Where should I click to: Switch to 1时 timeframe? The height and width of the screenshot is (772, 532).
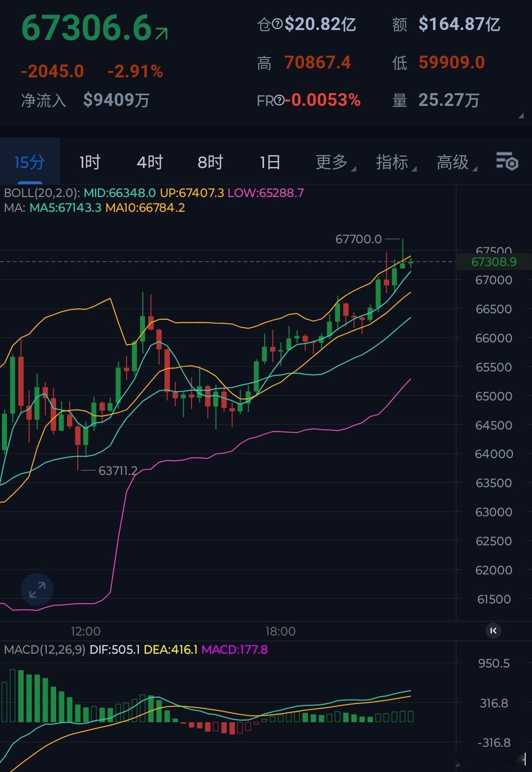(x=90, y=162)
